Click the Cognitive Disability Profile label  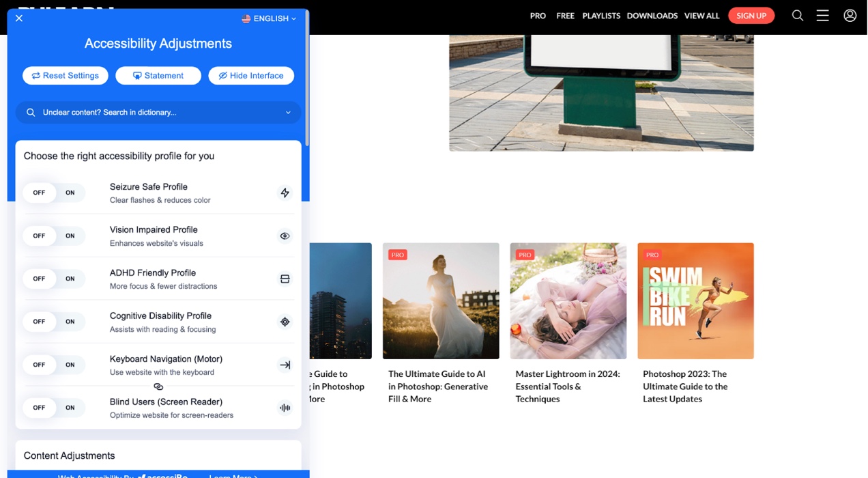(x=160, y=315)
